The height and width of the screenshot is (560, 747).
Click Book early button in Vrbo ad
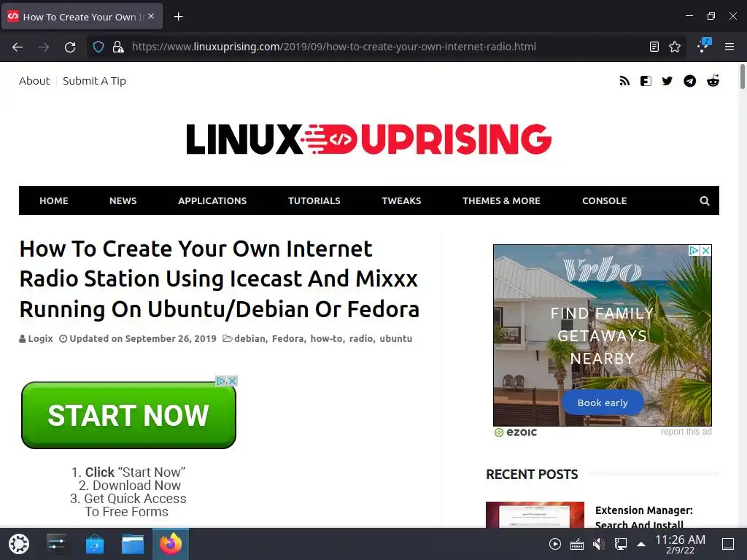(603, 402)
